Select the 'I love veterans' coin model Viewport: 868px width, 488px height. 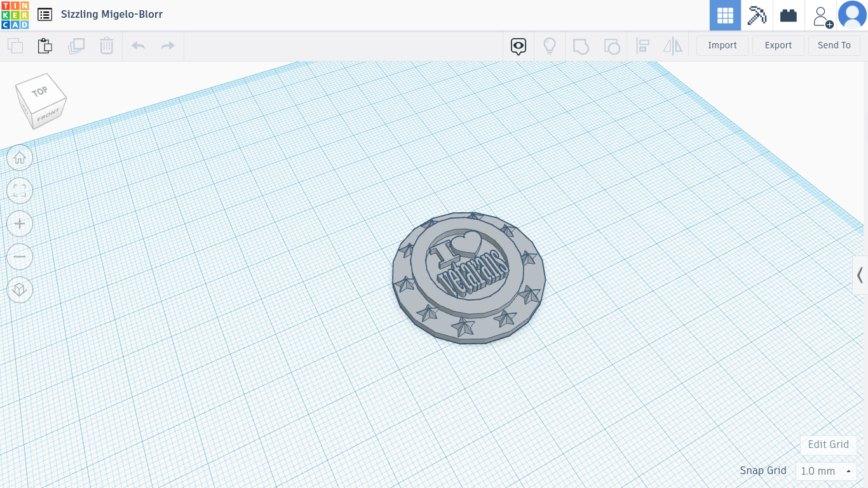469,278
